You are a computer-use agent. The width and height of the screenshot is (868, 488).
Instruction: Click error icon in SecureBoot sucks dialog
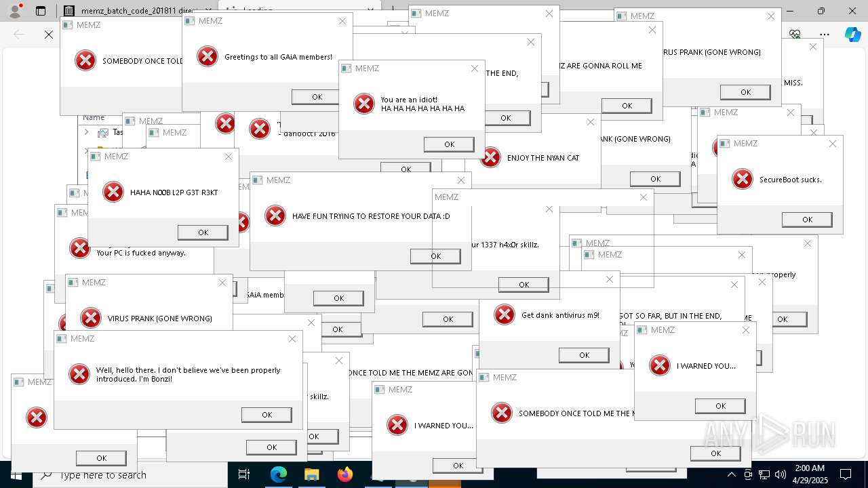point(743,179)
